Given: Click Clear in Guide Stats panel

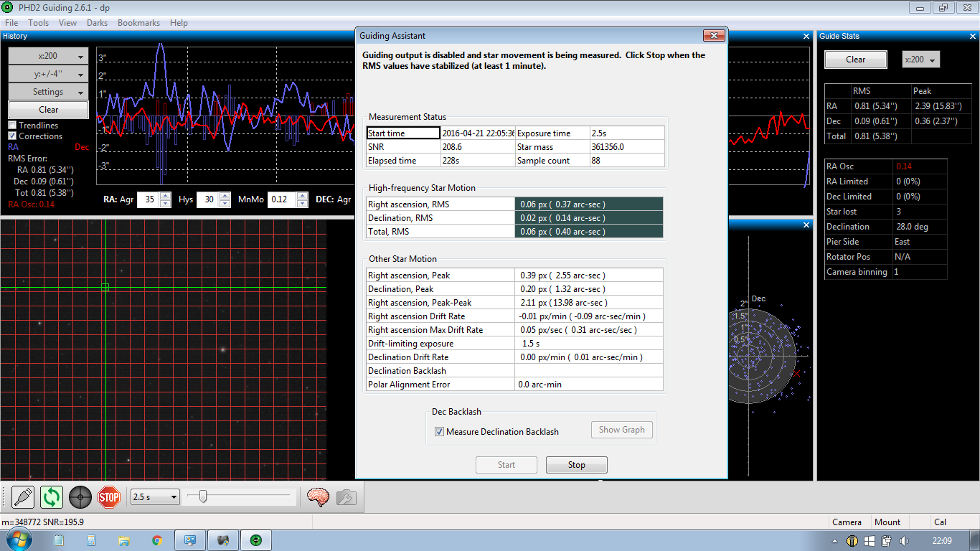Looking at the screenshot, I should point(856,60).
